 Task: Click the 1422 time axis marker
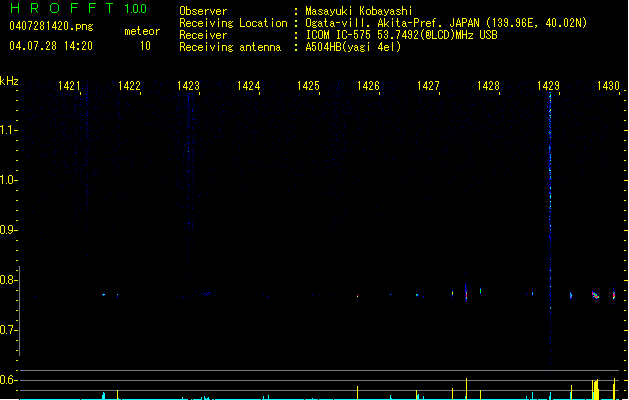point(129,86)
